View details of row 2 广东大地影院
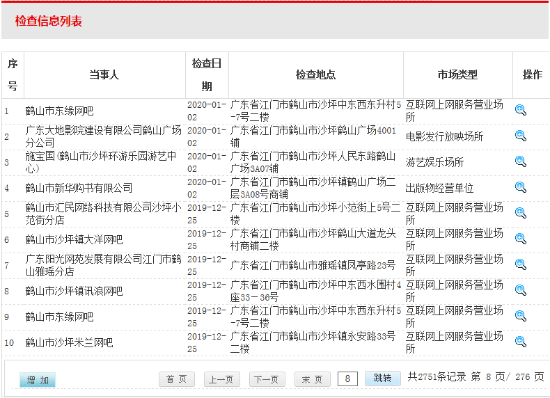The width and height of the screenshot is (550, 398). pyautogui.click(x=521, y=136)
